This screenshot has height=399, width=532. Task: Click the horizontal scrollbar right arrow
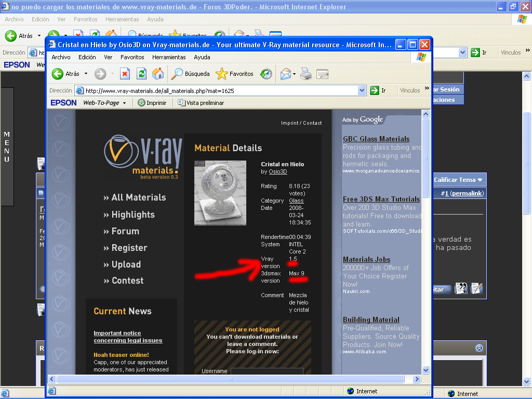click(x=417, y=379)
